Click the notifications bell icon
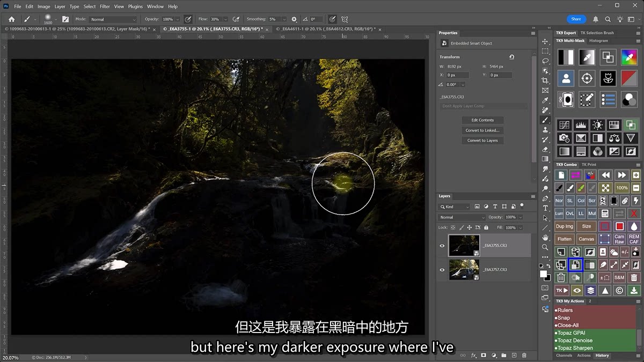 pyautogui.click(x=596, y=19)
